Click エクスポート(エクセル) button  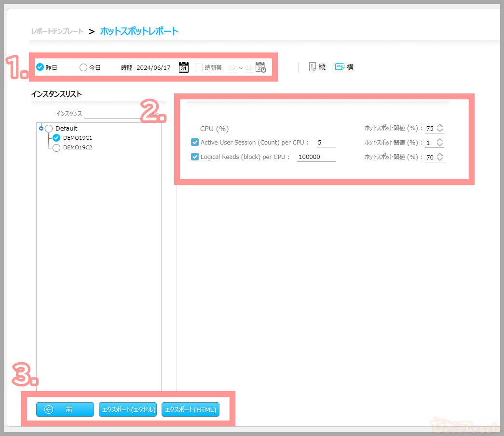tap(128, 410)
